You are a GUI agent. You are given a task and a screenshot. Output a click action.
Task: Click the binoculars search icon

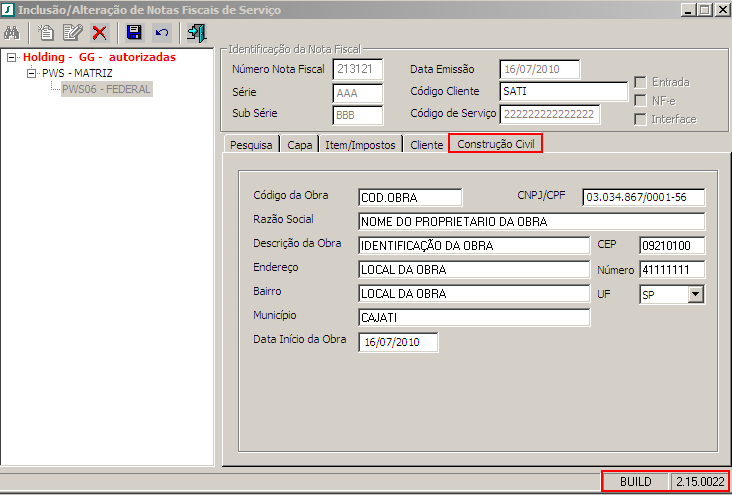14,32
